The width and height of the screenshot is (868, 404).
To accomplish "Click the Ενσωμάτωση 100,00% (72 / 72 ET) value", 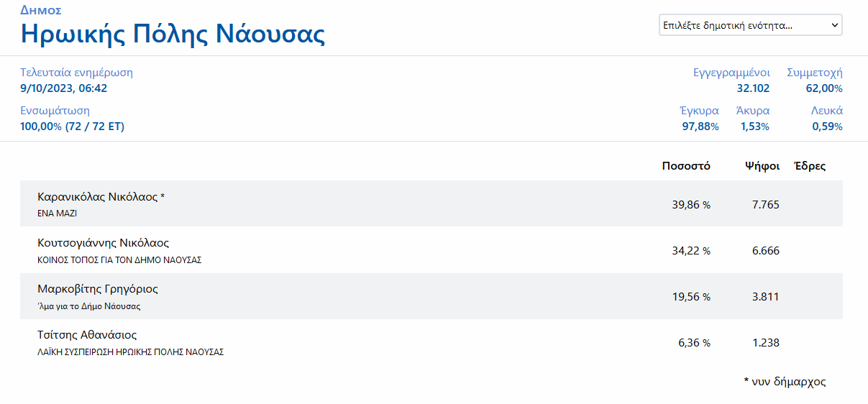I will point(72,127).
